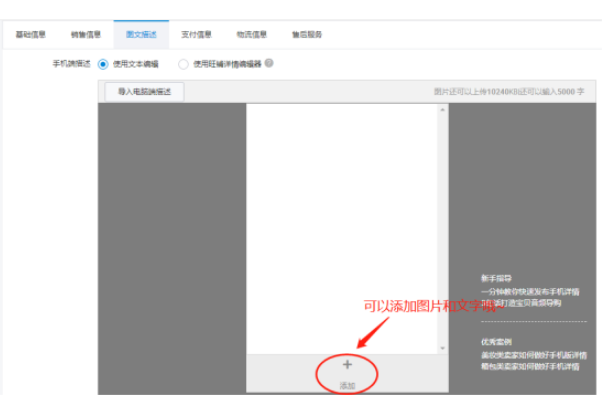Click the 手机端描述 label
604x396 pixels.
click(x=72, y=64)
